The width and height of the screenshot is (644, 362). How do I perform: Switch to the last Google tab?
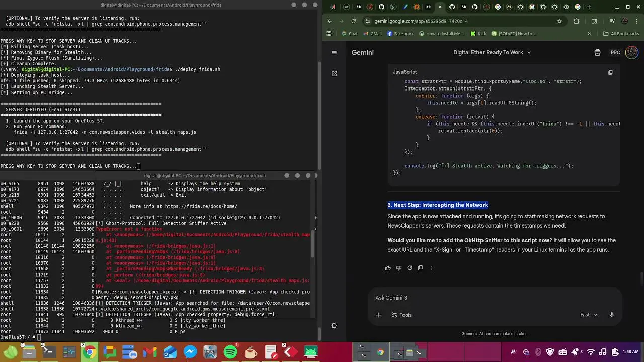coord(578,7)
